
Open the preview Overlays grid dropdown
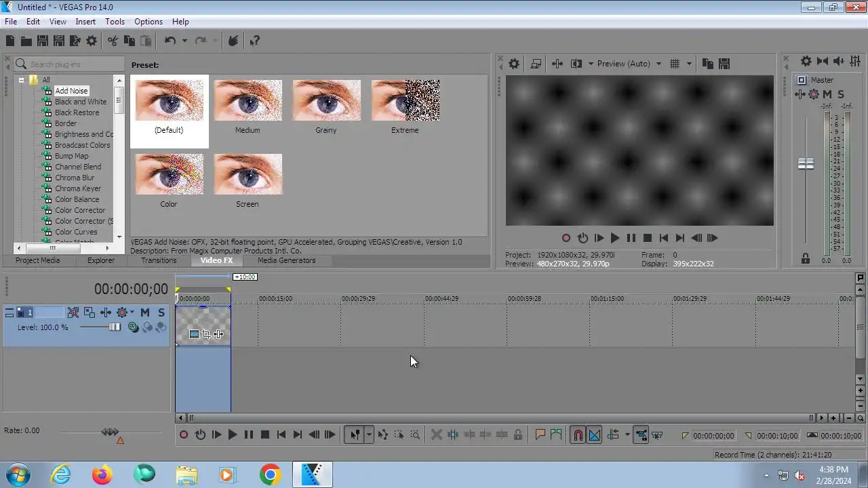(x=689, y=64)
